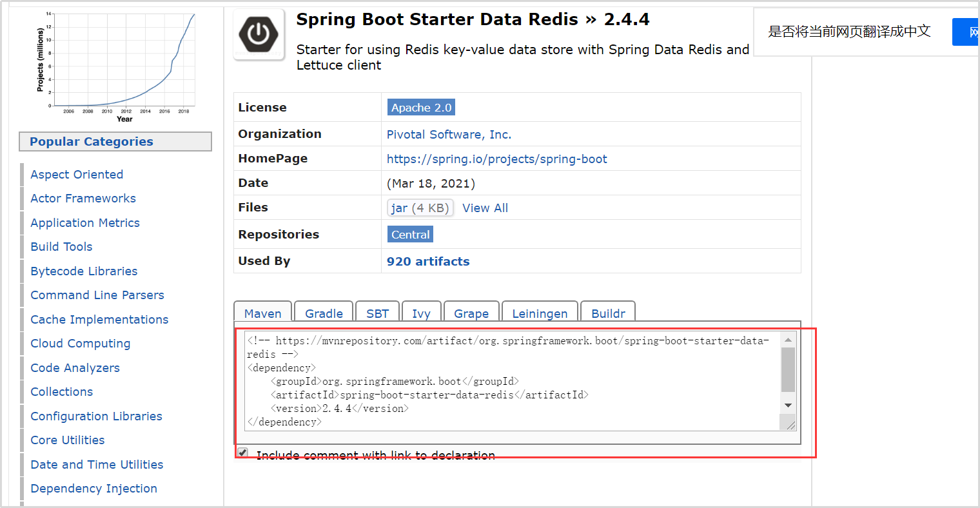Screen dimensions: 980x508
Task: Open the 920 artifacts link
Action: pyautogui.click(x=428, y=261)
